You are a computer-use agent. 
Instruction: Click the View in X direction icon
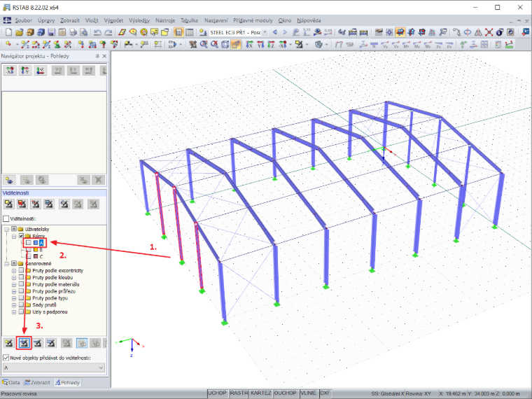pyautogui.click(x=249, y=44)
